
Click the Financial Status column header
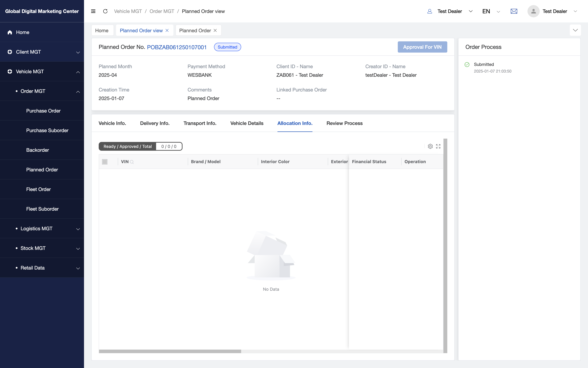click(369, 162)
